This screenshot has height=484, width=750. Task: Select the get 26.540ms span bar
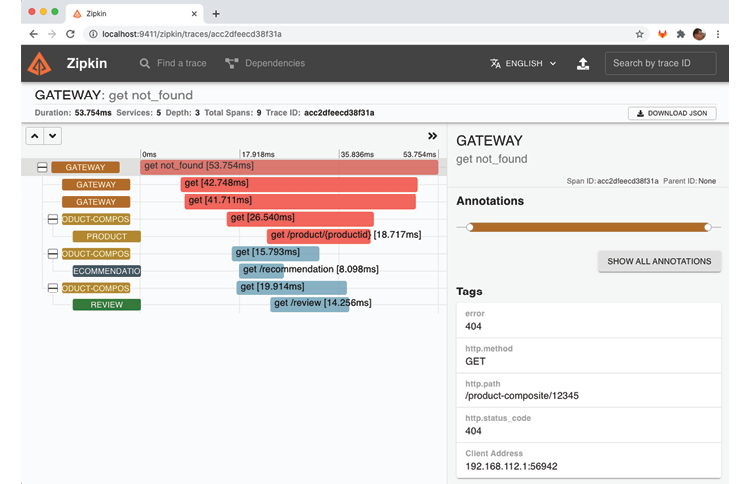click(x=300, y=218)
